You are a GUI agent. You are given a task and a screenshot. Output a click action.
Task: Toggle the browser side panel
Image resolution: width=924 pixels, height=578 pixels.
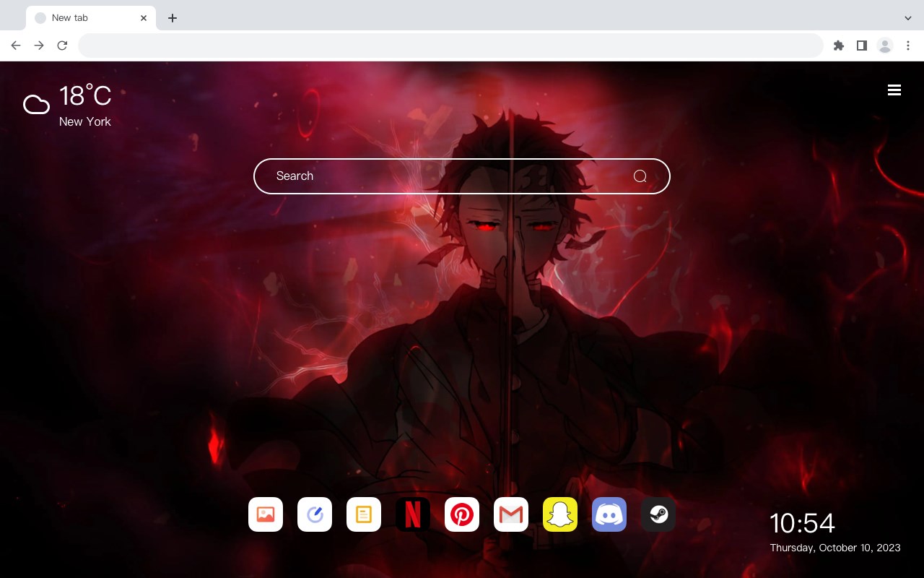coord(861,46)
